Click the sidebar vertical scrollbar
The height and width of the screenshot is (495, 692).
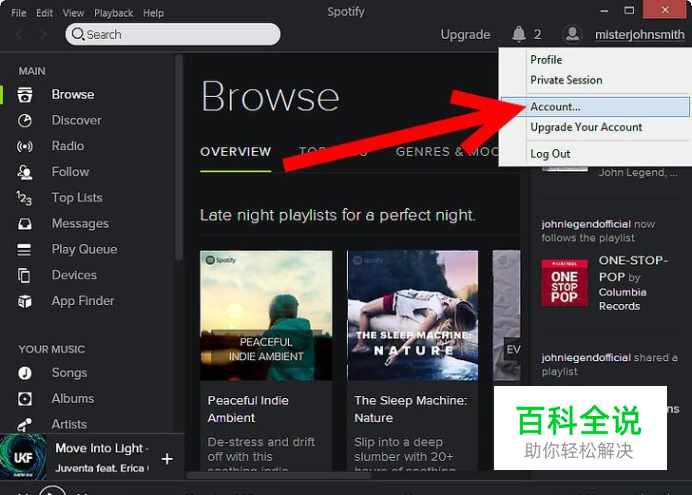tap(179, 158)
